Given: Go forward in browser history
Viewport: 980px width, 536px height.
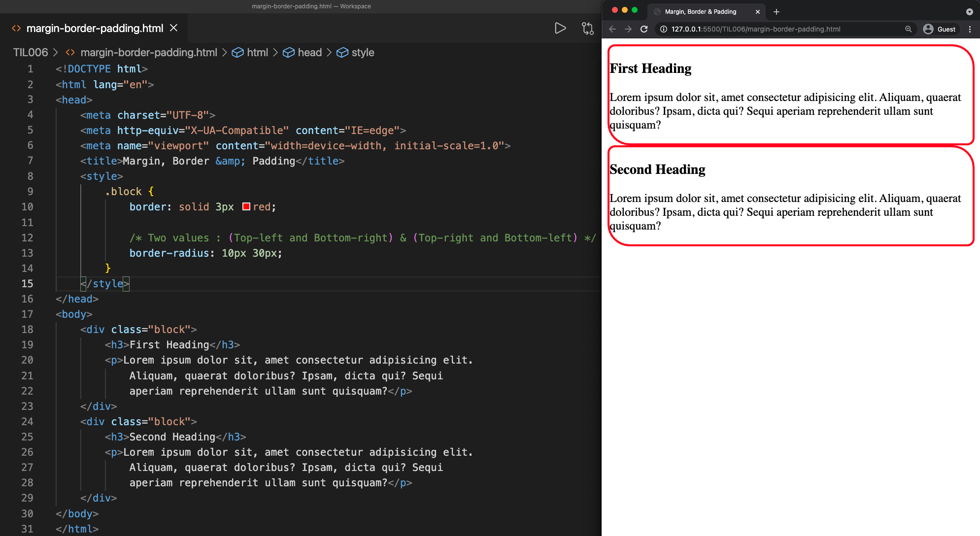Looking at the screenshot, I should tap(628, 29).
